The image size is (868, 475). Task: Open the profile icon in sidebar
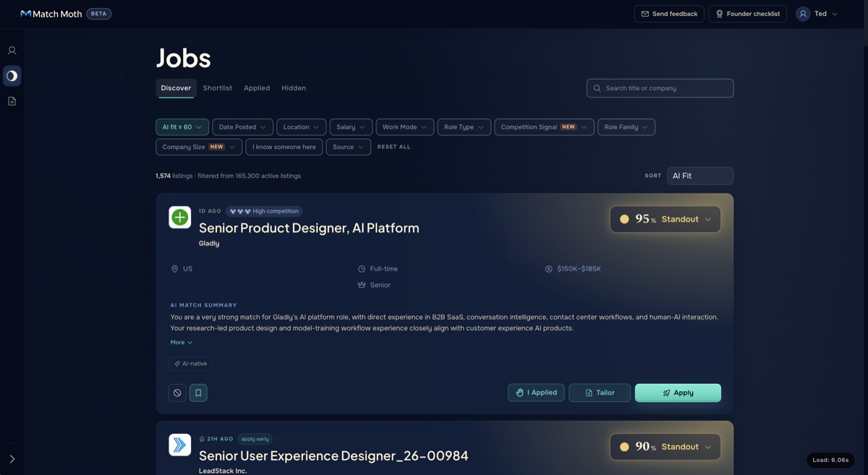tap(12, 51)
